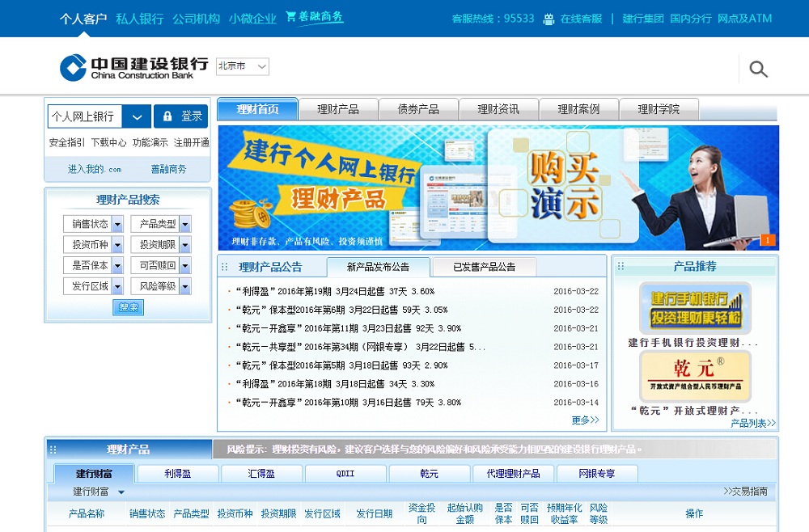809x532 pixels.
Task: Switch to 理财学院 tab
Action: pyautogui.click(x=659, y=109)
